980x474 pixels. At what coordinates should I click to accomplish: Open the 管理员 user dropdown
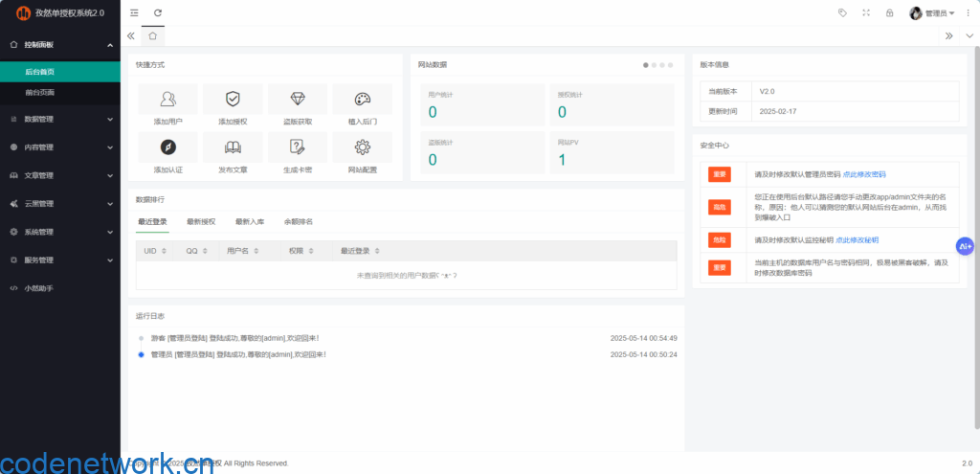point(932,12)
